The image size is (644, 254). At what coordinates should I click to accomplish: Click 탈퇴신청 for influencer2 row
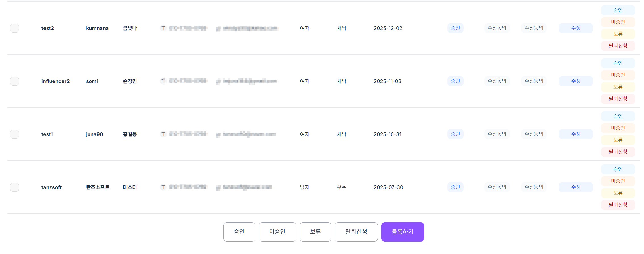[x=618, y=99]
